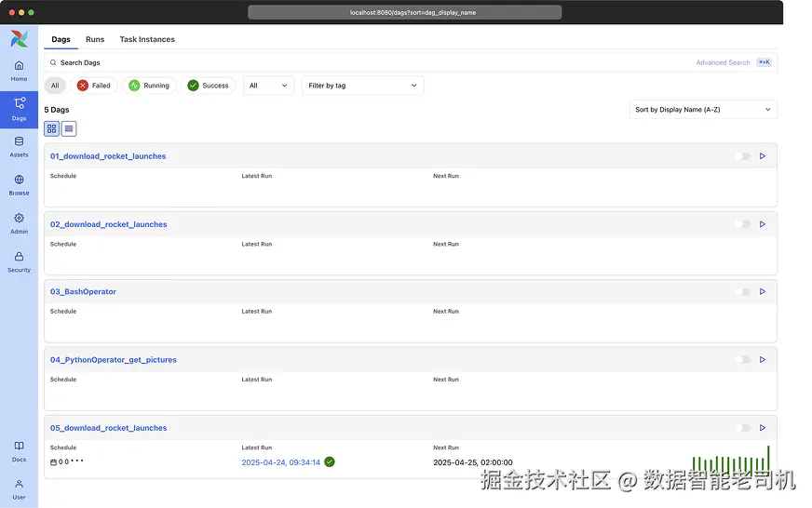Open the 02_download_rocket_launches DAG link
The height and width of the screenshot is (508, 812).
pos(108,224)
